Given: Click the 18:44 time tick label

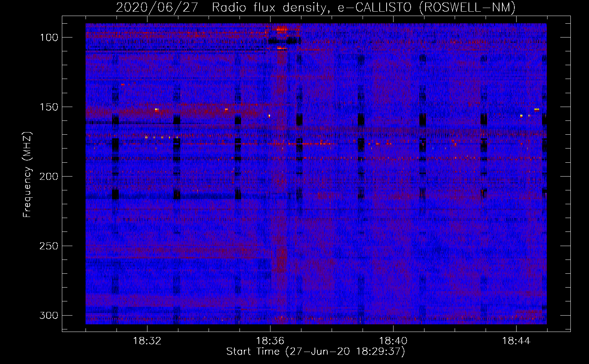Looking at the screenshot, I should click(516, 341).
